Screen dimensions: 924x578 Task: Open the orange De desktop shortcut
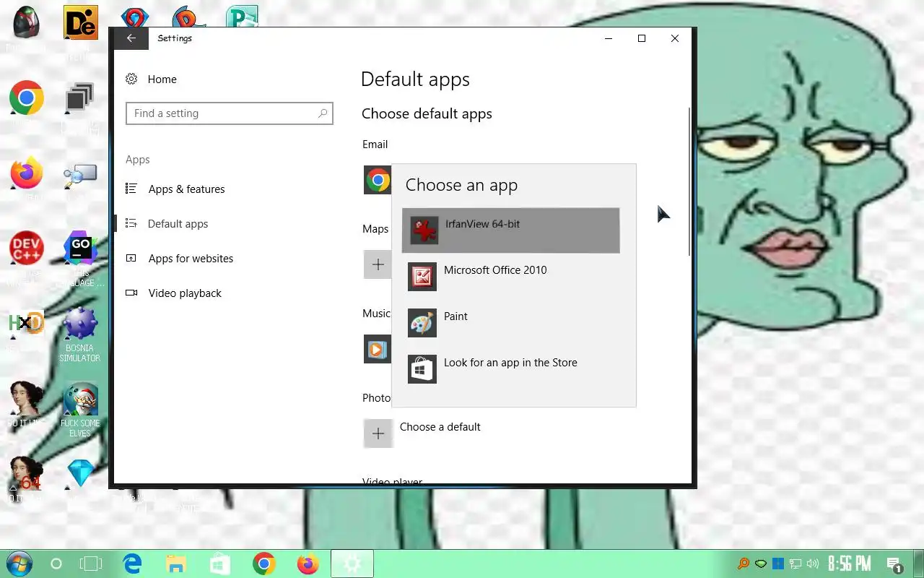click(x=80, y=23)
